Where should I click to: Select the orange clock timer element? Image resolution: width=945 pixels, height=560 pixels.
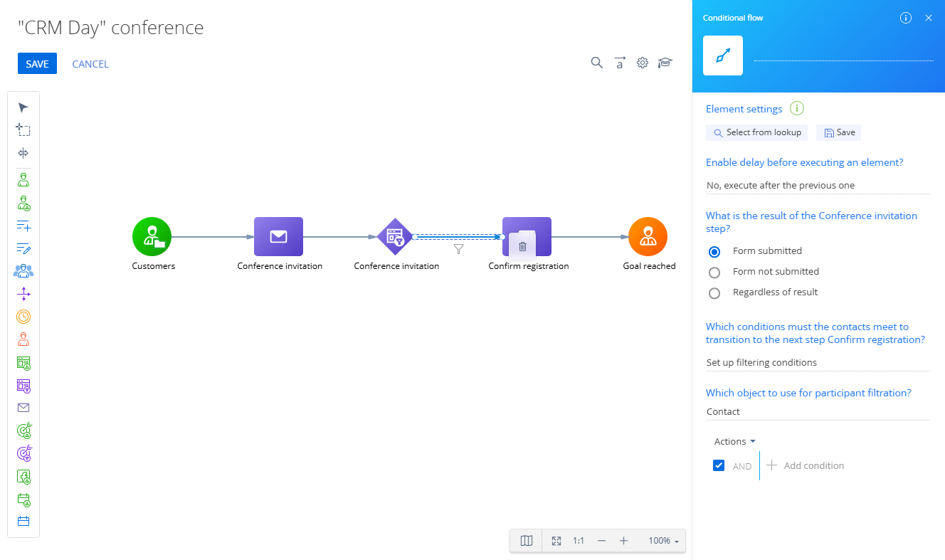click(23, 317)
